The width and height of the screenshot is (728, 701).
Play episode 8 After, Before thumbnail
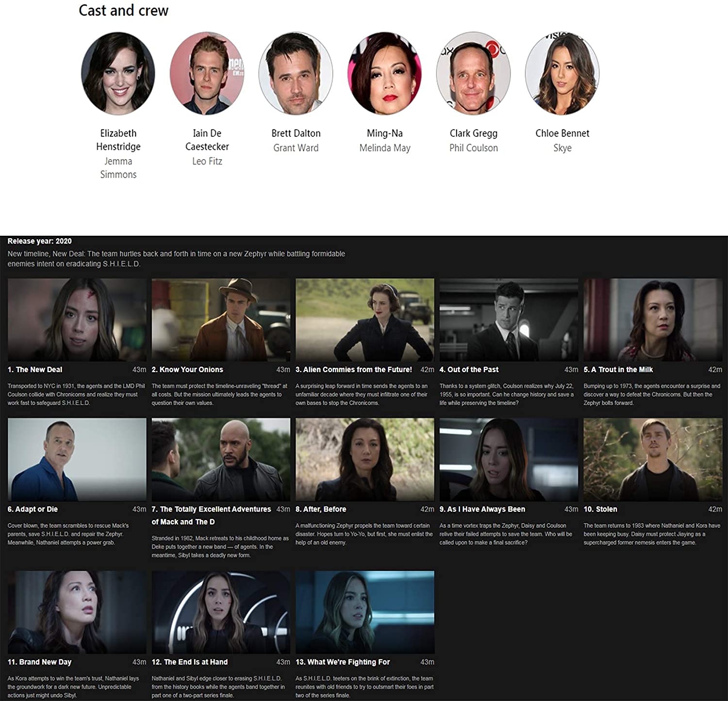pyautogui.click(x=365, y=459)
